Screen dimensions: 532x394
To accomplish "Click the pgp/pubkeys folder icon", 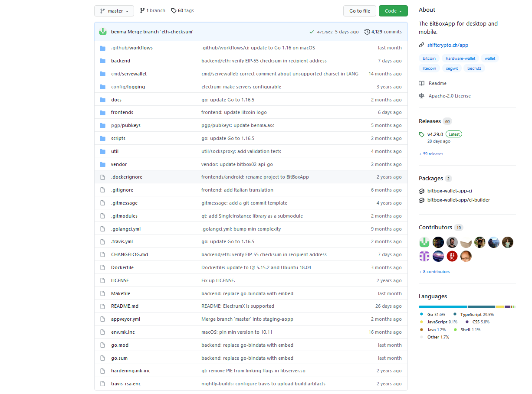I will point(103,125).
